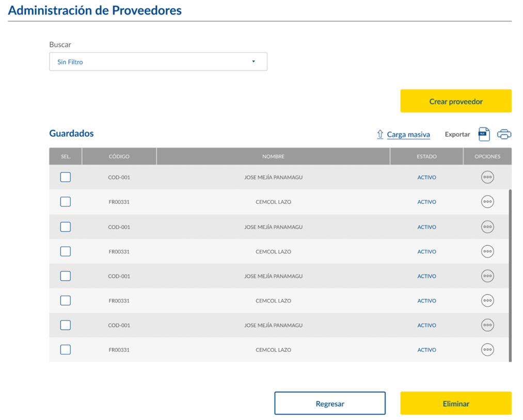The height and width of the screenshot is (420, 523).
Task: Click the Regresar button
Action: 330,403
